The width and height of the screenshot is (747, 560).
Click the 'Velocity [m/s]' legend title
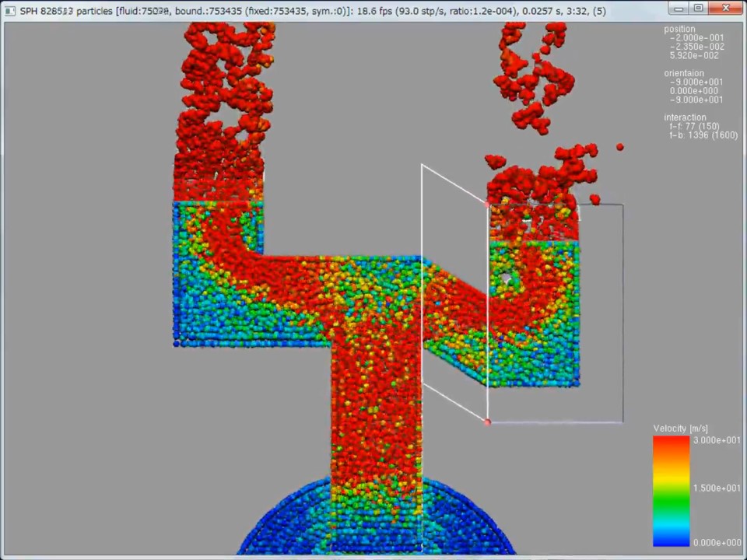pyautogui.click(x=680, y=428)
